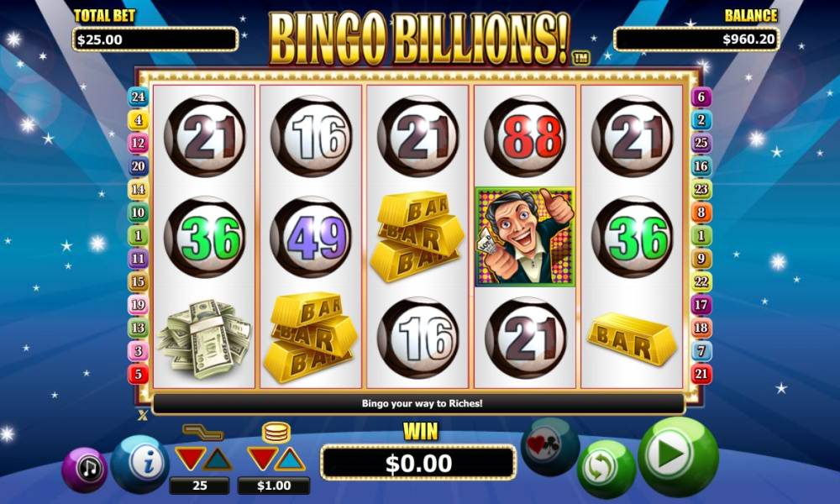Start a spin with the green play ball
Image resolution: width=840 pixels, height=504 pixels.
click(677, 457)
